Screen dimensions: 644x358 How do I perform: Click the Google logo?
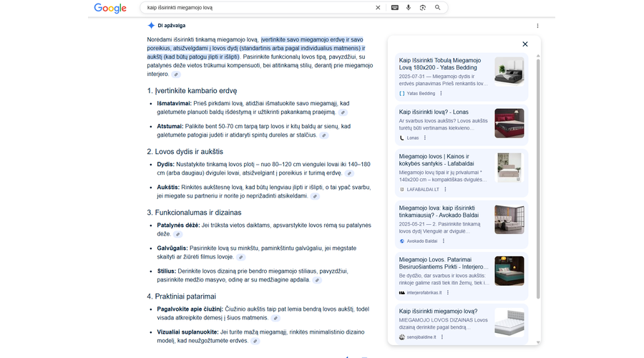(x=110, y=8)
